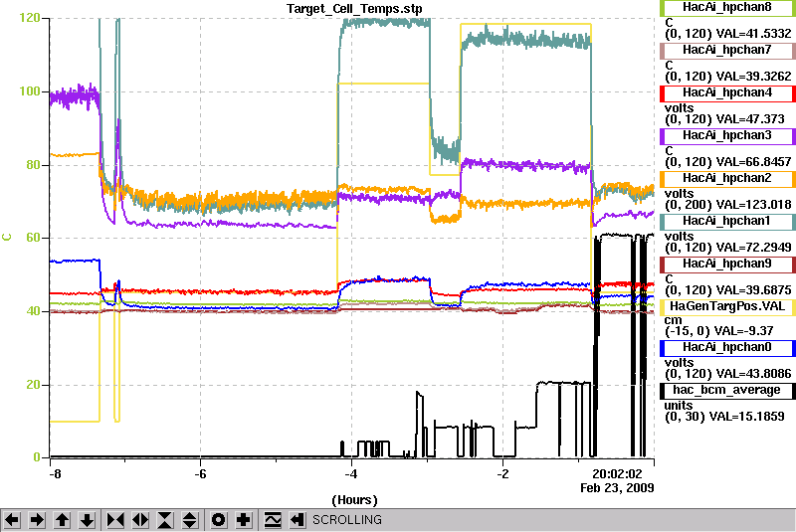Select the orange HacAi_hpchan2 legend entry

[x=727, y=179]
